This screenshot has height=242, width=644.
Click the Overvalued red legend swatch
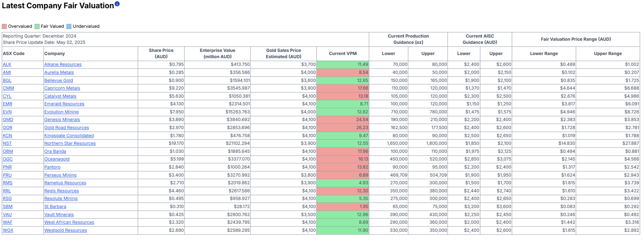click(x=4, y=26)
